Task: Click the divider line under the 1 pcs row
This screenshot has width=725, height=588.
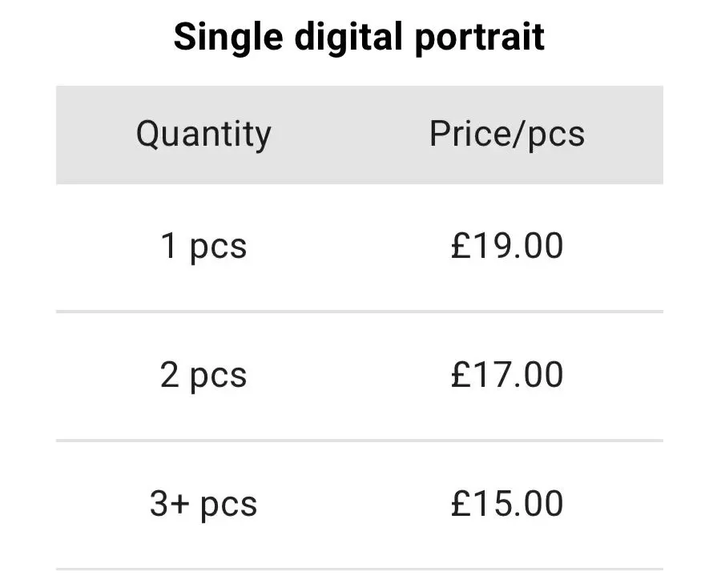Action: 360,312
